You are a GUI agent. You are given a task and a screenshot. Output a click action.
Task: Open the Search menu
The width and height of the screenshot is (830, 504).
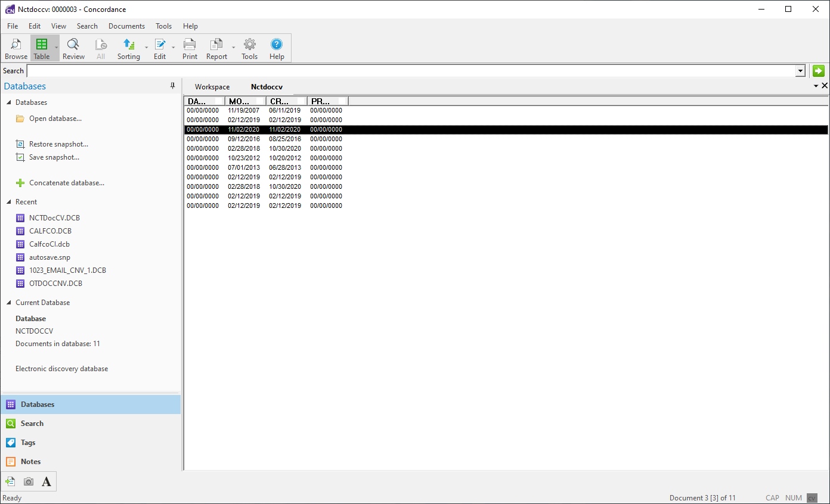(x=87, y=26)
